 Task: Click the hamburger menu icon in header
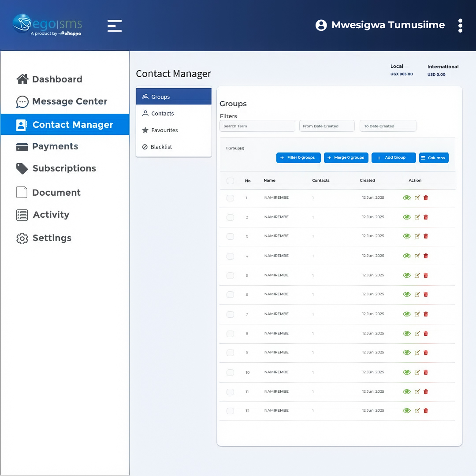click(x=115, y=26)
